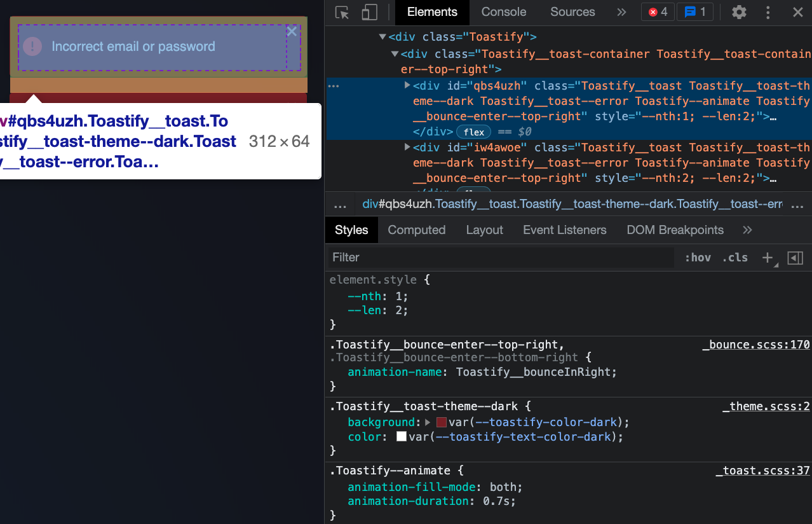Viewport: 812px width, 524px height.
Task: Open the _theme.scss:2 source link
Action: [766, 406]
